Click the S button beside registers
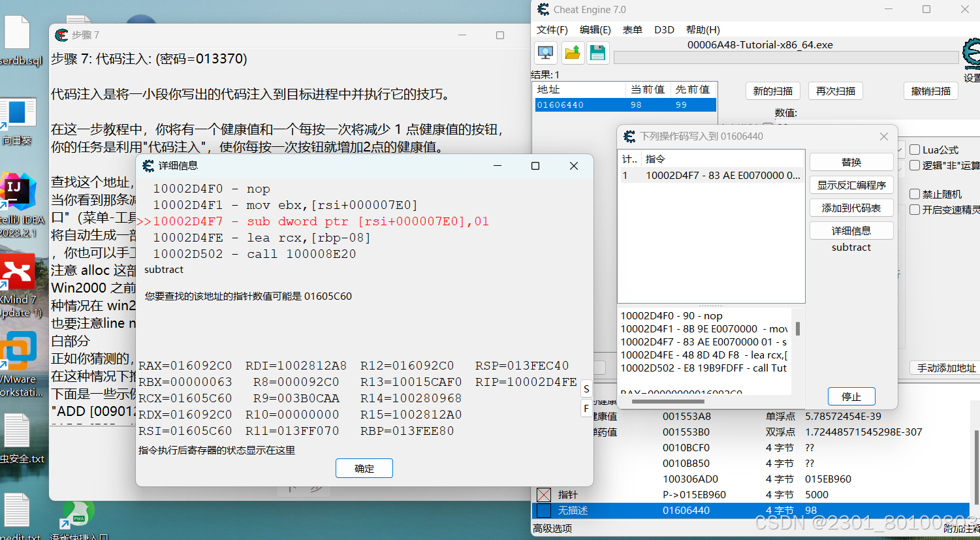Viewport: 980px width, 540px height. point(586,389)
